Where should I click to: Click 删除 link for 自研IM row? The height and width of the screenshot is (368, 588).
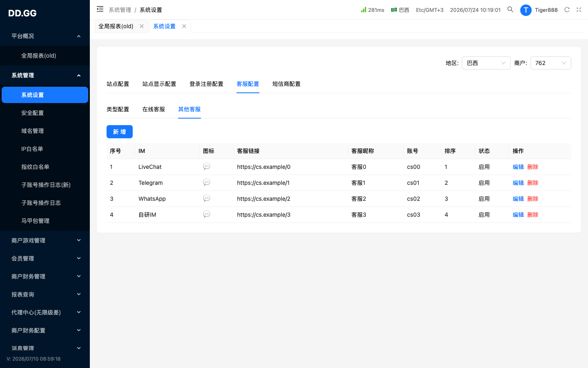(533, 215)
